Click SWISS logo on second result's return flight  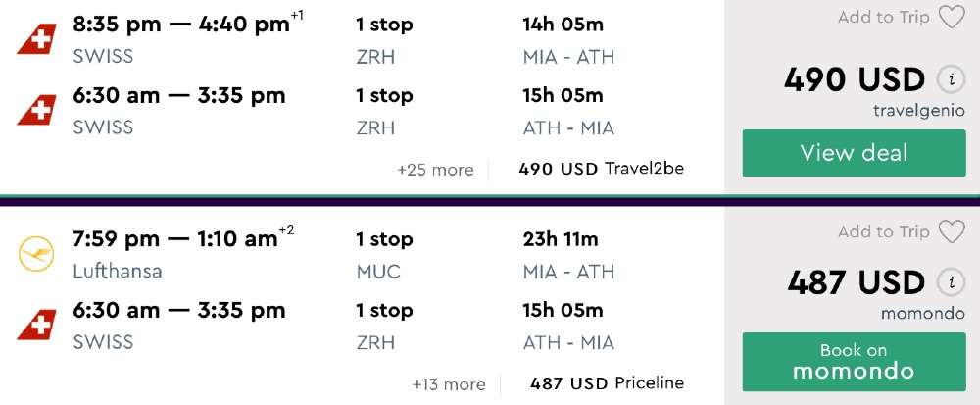pos(35,326)
